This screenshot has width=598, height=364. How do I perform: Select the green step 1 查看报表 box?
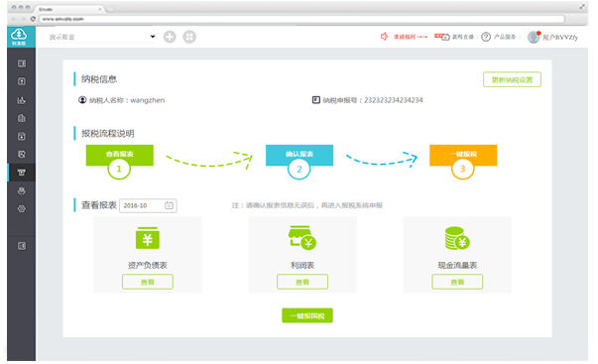[x=120, y=156]
